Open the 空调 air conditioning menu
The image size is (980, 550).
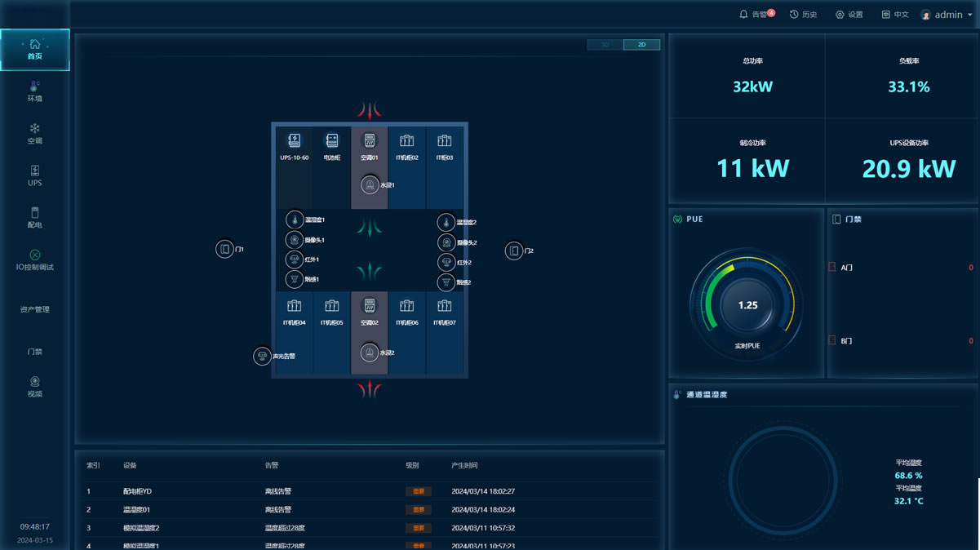[x=34, y=134]
